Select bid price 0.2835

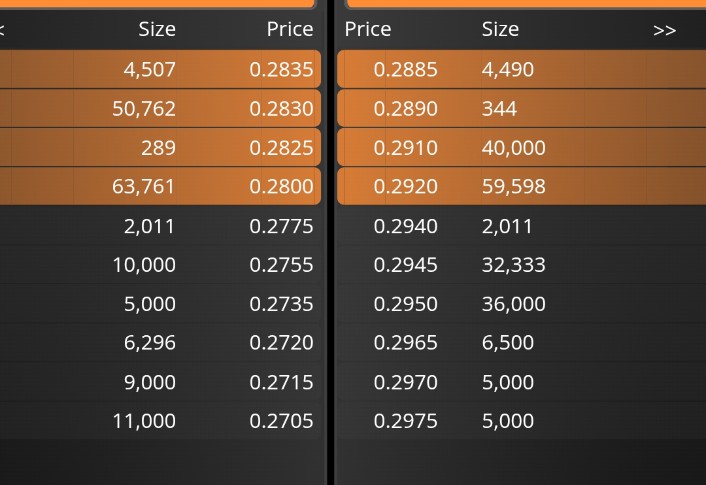281,69
